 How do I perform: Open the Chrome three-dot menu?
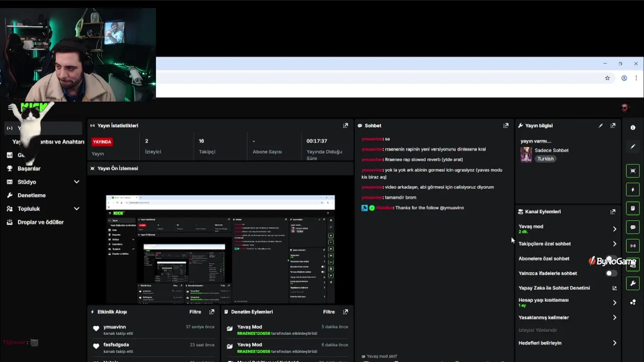click(636, 78)
